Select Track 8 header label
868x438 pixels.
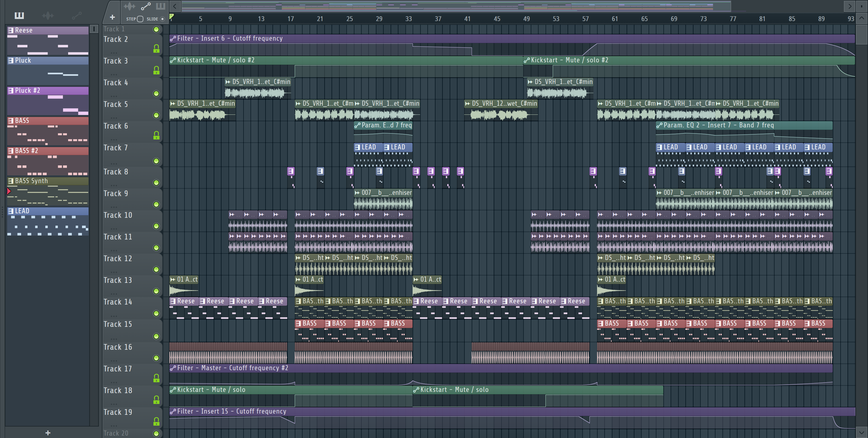point(115,172)
